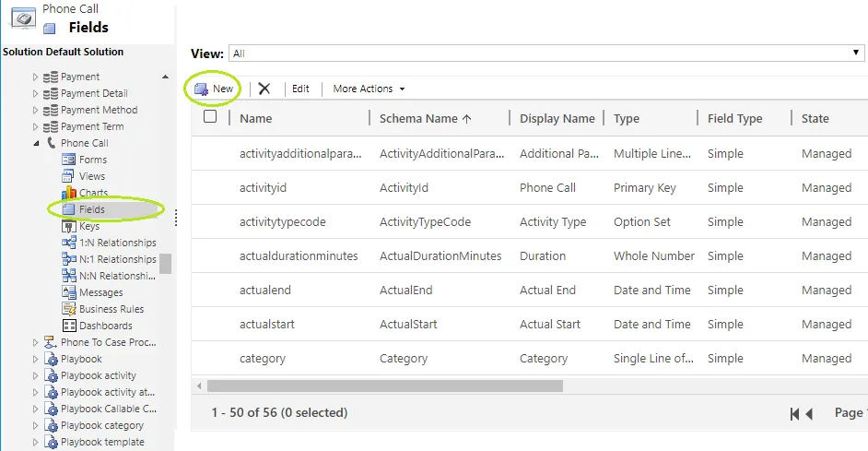Viewport: 868px width, 451px height.
Task: Click the Messages icon in the tree
Action: [68, 292]
